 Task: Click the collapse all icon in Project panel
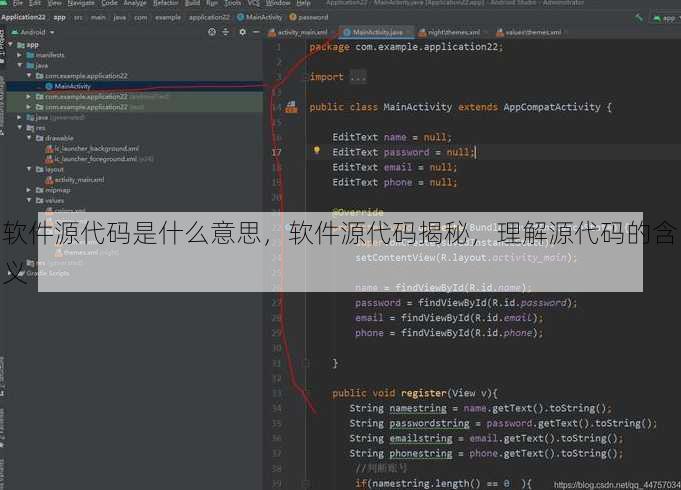pyautogui.click(x=226, y=32)
